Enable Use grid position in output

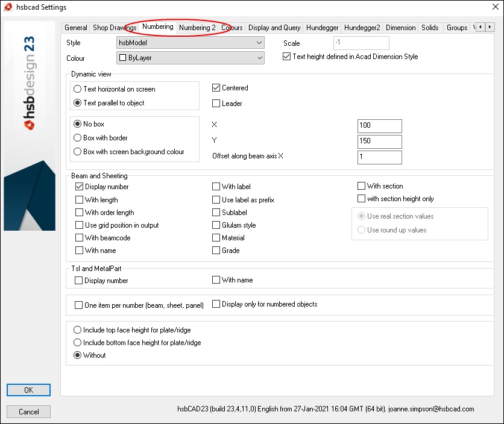(117, 225)
